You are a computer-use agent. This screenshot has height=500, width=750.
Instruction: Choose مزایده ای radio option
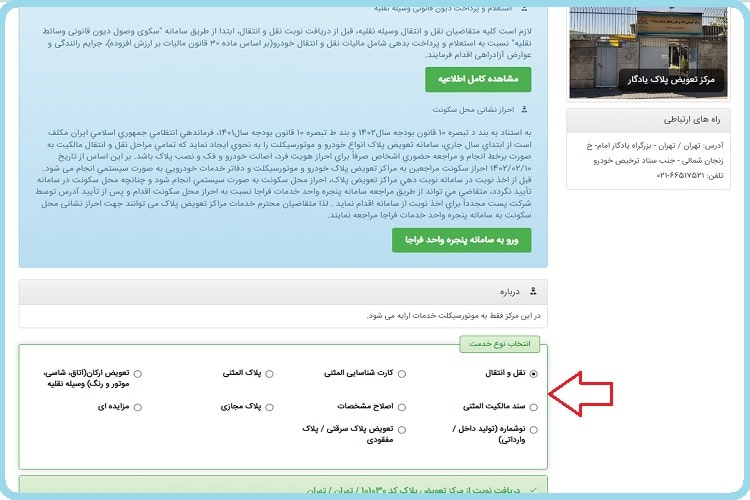coord(138,407)
